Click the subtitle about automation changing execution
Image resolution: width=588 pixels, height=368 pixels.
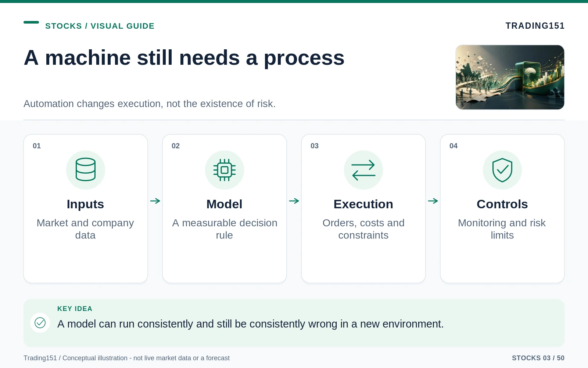coord(150,104)
